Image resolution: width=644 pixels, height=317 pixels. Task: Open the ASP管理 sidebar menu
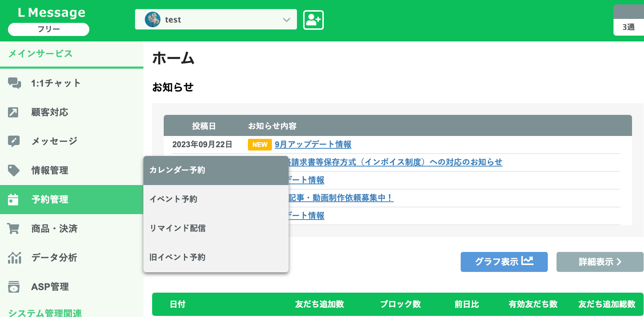(x=72, y=286)
